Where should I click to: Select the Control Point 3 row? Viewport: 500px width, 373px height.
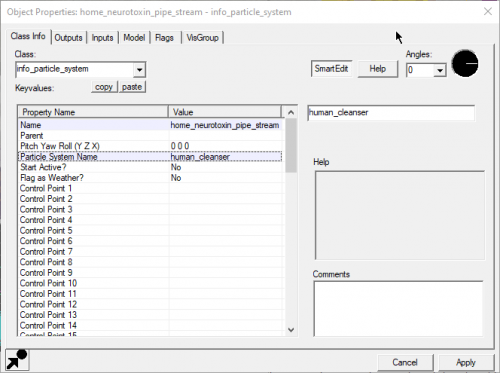point(150,210)
